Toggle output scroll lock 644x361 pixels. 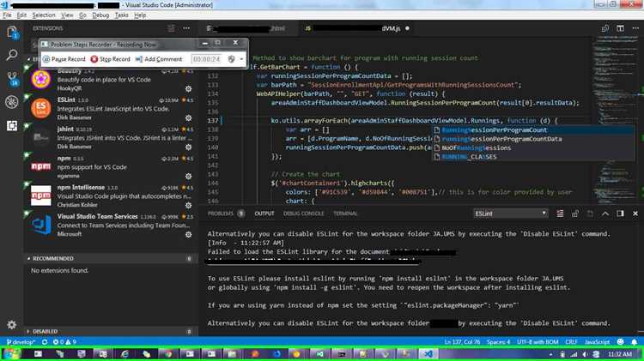[575, 214]
